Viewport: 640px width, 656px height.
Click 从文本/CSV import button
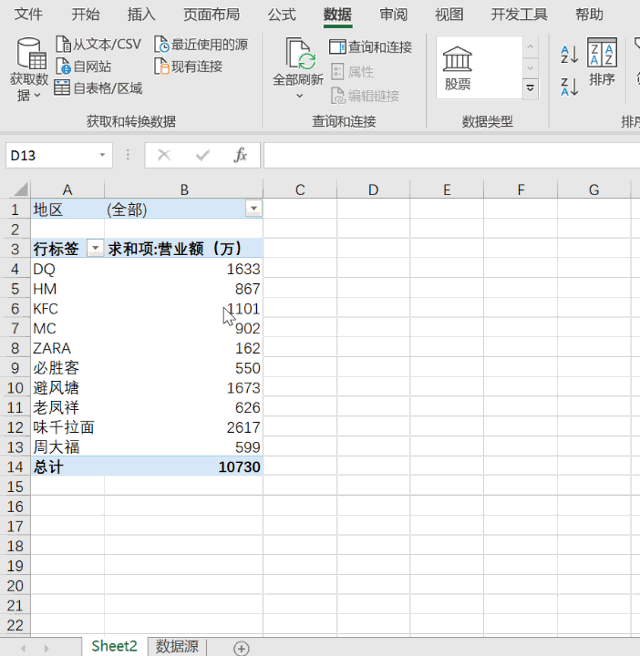[99, 44]
